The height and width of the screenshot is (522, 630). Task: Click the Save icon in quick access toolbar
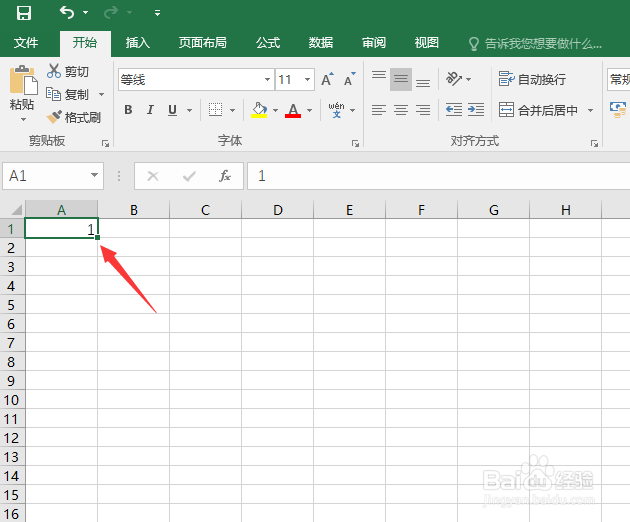(24, 13)
